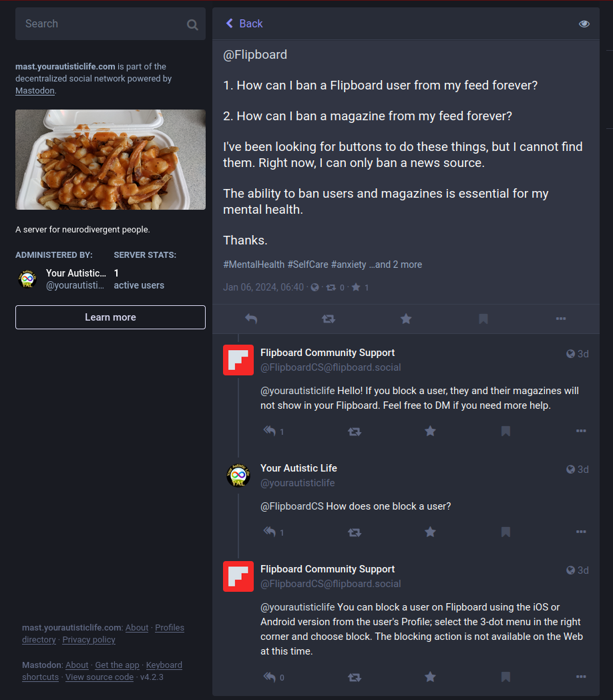Bookmark the last Flipboard Community Support reply
613x700 pixels.
coord(505,677)
